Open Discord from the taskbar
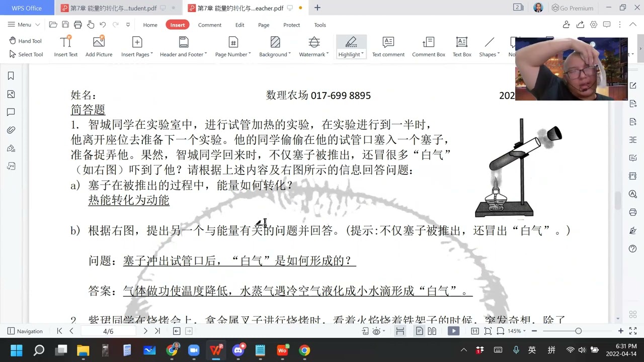 click(238, 350)
